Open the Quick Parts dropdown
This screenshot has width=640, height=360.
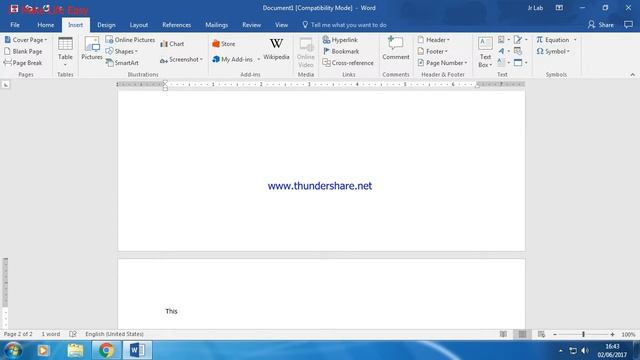504,40
